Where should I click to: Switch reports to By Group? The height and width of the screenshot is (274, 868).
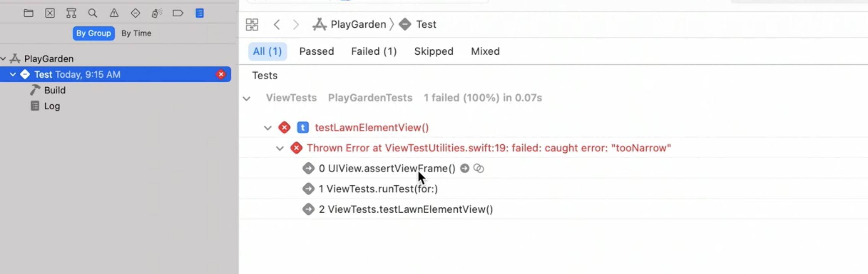coord(94,33)
